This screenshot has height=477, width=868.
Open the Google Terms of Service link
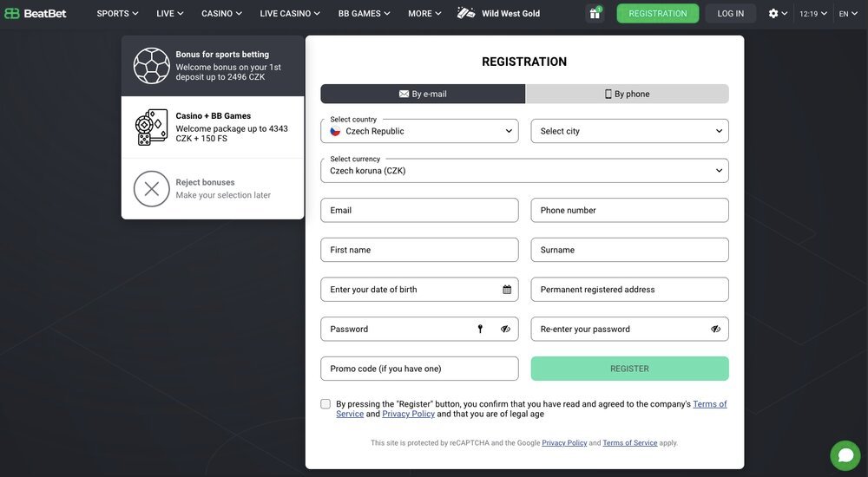[x=630, y=442]
